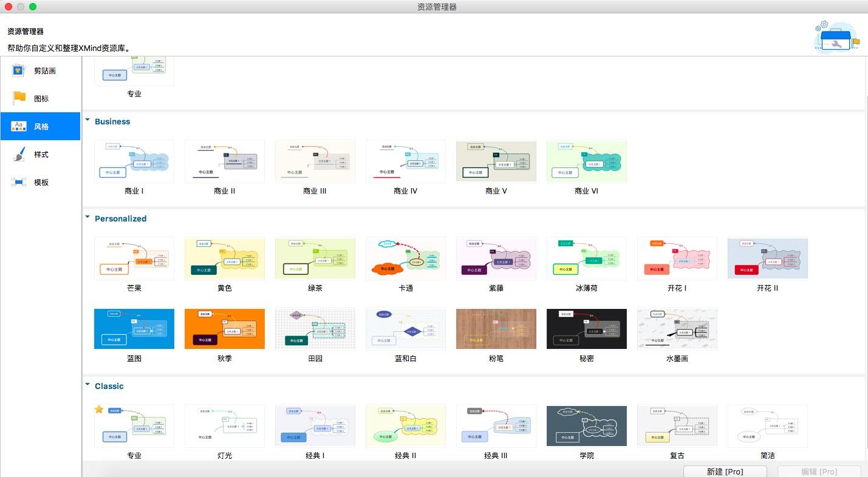Select the 冰薄荷 style thumbnail
Screen dimensions: 868x477
pos(587,259)
